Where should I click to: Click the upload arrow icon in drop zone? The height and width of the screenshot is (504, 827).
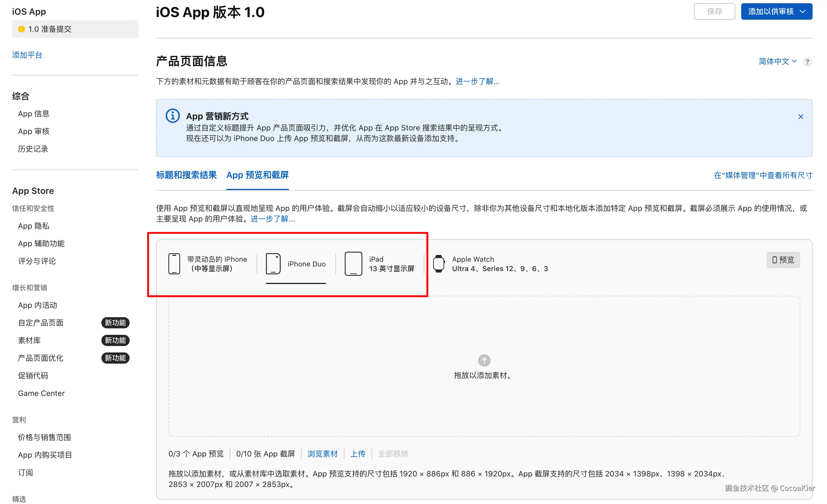(x=484, y=360)
